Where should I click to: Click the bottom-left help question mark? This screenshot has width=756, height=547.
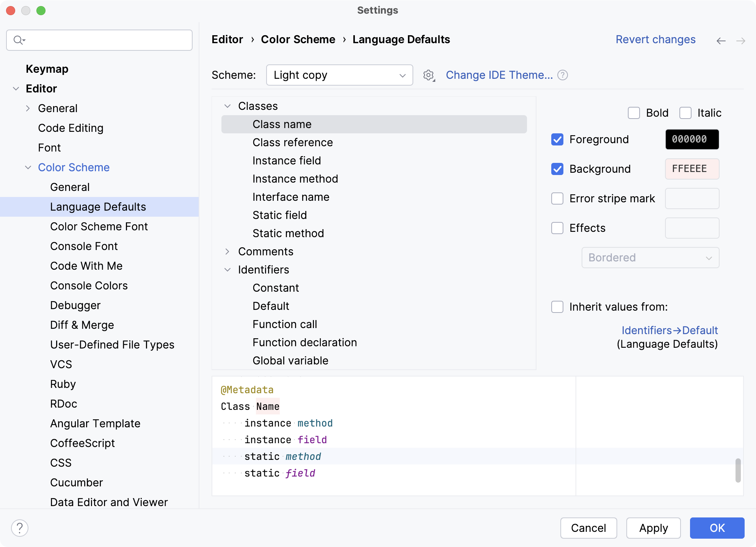tap(20, 528)
